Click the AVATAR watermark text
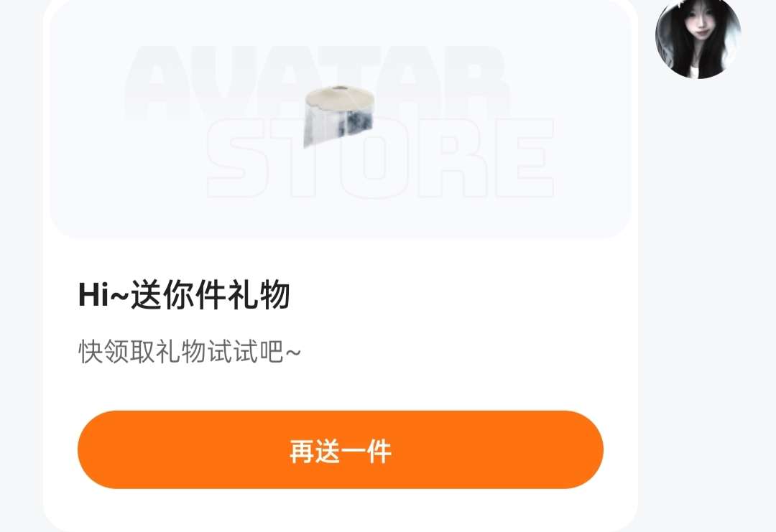The height and width of the screenshot is (532, 776). click(x=317, y=83)
